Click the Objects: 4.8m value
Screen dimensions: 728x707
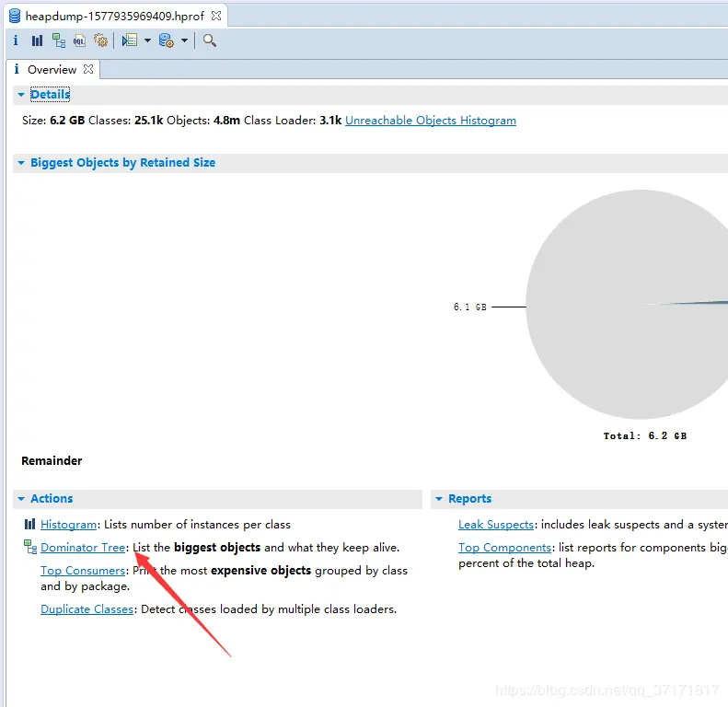pos(226,121)
